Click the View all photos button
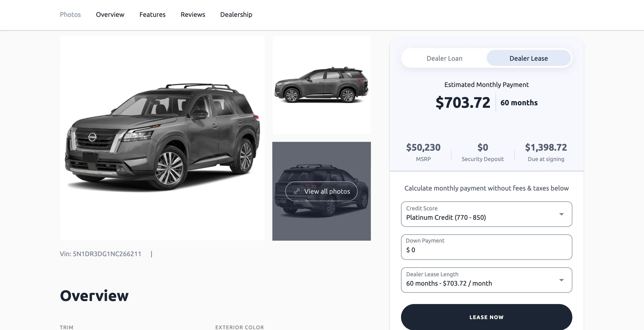The width and height of the screenshot is (644, 330). (321, 191)
